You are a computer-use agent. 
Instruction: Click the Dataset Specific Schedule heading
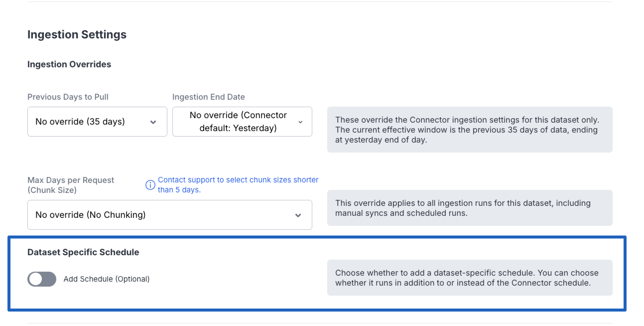pos(83,252)
